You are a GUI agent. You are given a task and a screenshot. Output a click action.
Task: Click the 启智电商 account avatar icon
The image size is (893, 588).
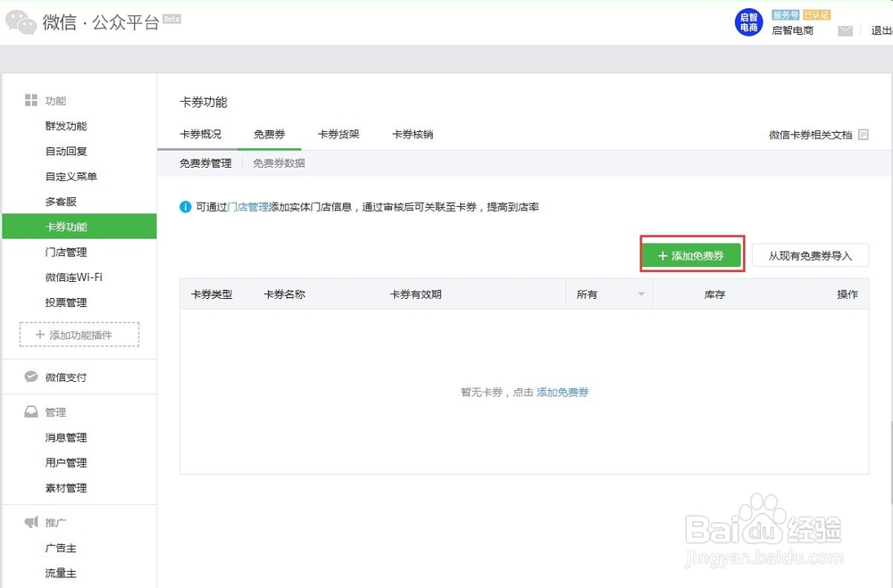pyautogui.click(x=747, y=21)
